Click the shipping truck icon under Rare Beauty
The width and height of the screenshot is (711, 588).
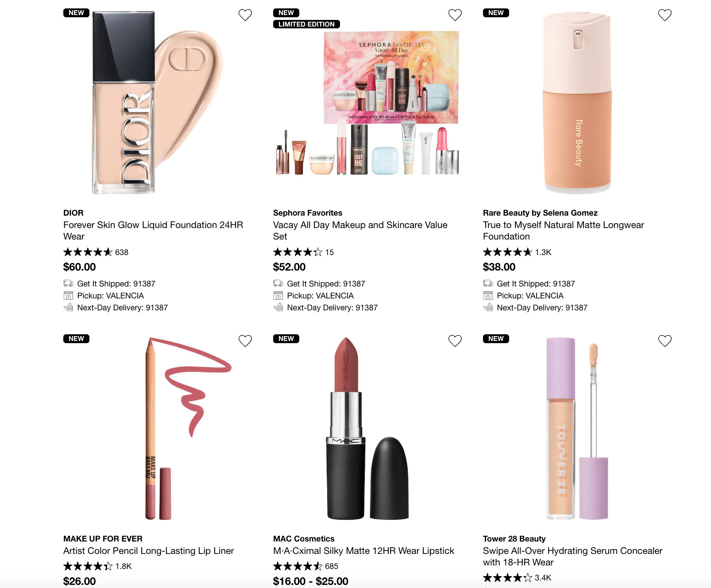click(x=488, y=283)
